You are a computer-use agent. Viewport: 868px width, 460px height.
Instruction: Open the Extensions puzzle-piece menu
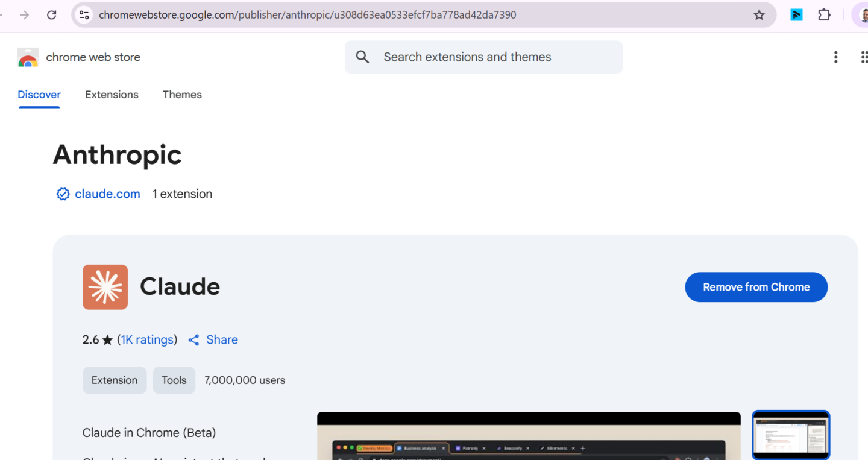click(824, 15)
